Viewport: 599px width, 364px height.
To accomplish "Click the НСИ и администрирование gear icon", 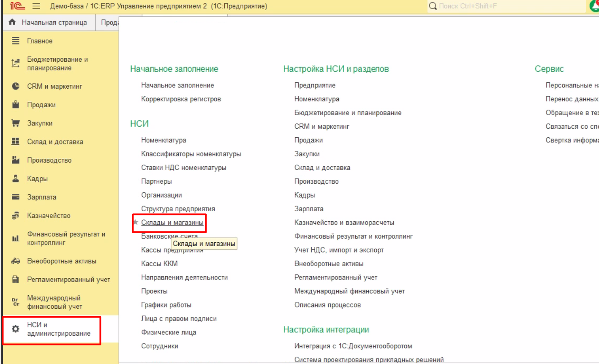I will click(16, 329).
